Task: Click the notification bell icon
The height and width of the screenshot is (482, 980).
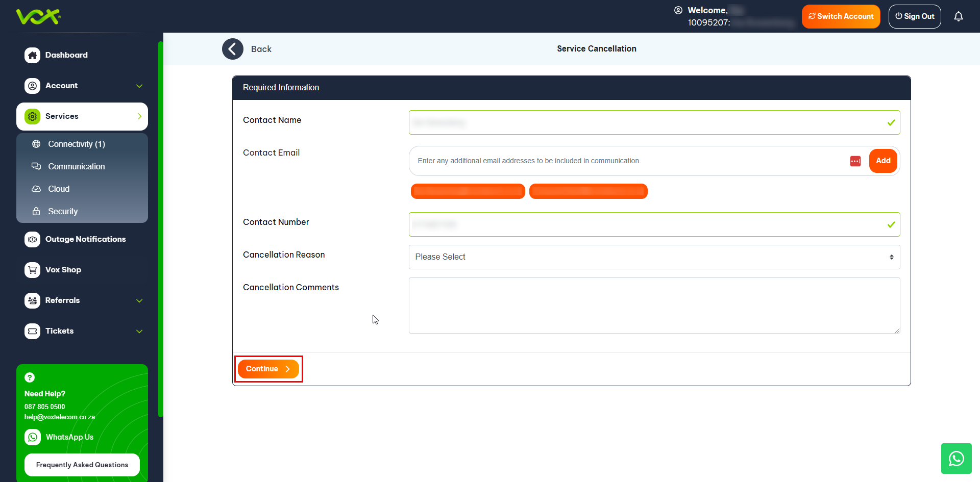Action: pyautogui.click(x=958, y=16)
